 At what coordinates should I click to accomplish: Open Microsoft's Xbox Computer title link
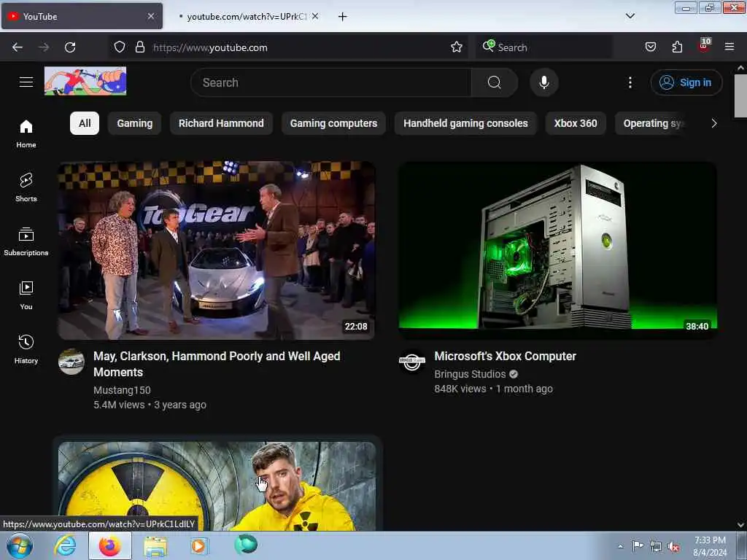[505, 356]
